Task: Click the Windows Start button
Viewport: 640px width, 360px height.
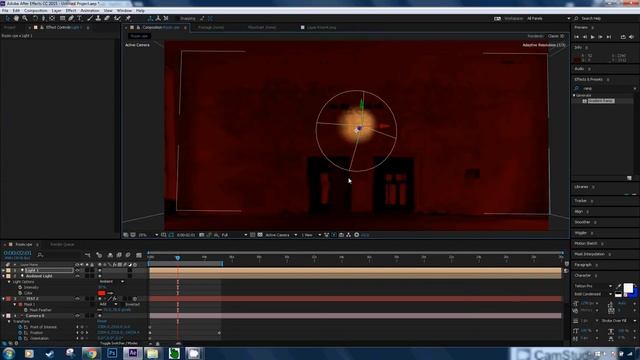Action: [8, 353]
